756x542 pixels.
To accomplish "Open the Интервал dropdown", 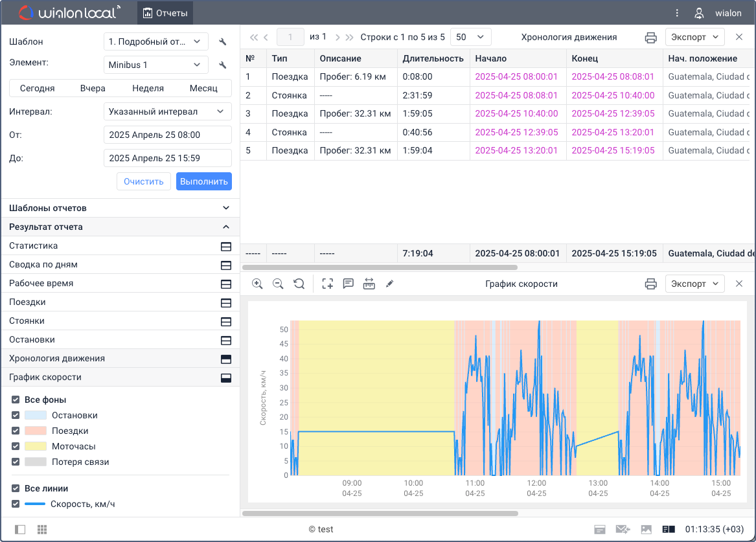I will 167,111.
